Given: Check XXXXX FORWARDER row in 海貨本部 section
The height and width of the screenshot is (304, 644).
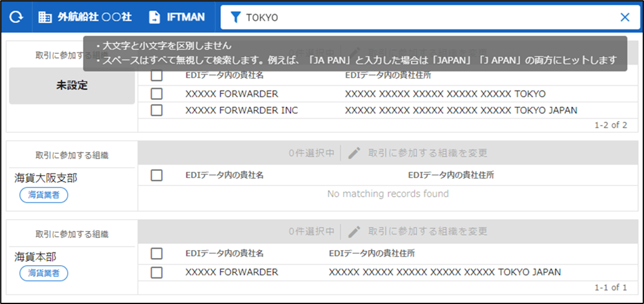Looking at the screenshot, I should [x=157, y=272].
